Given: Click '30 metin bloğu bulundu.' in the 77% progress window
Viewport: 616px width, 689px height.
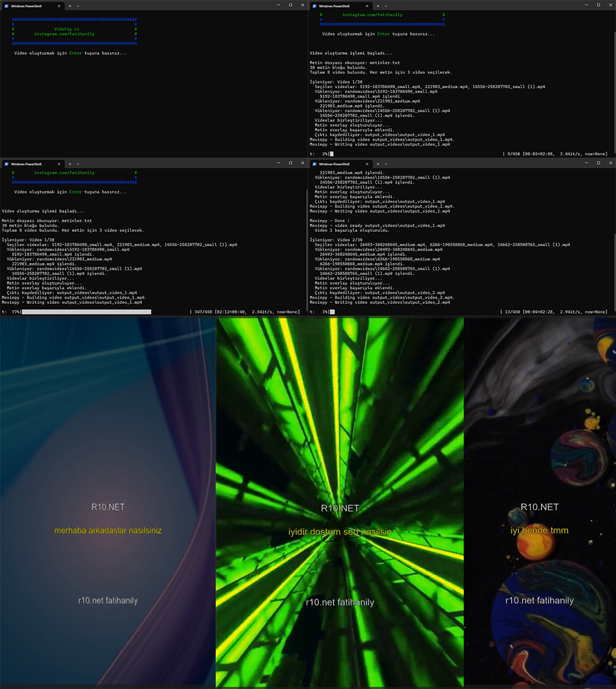Looking at the screenshot, I should point(31,225).
